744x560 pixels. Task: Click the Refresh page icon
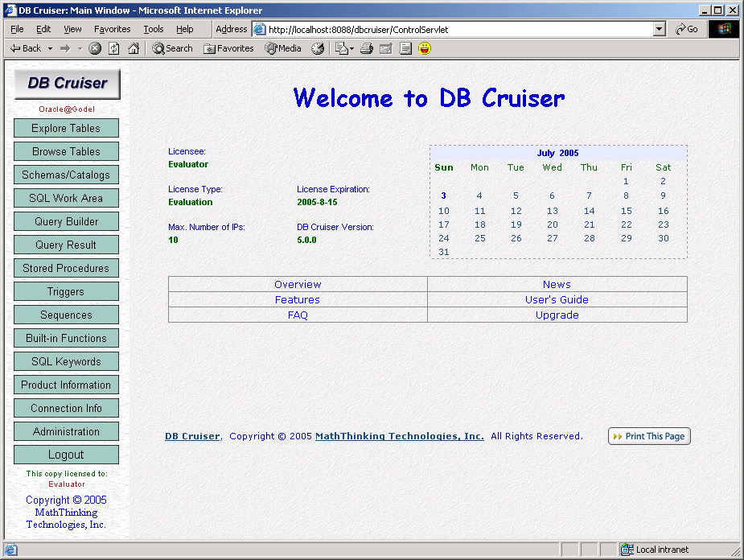tap(114, 48)
